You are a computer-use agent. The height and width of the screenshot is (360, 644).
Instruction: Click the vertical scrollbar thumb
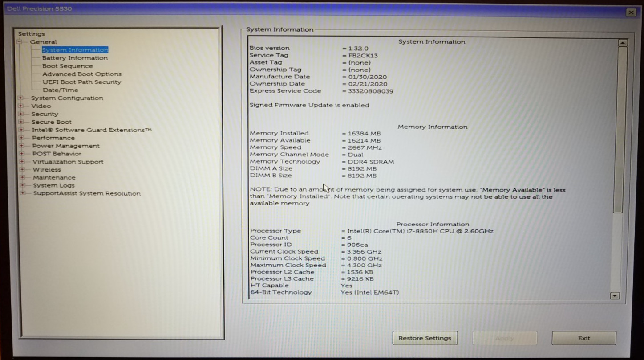coord(620,129)
